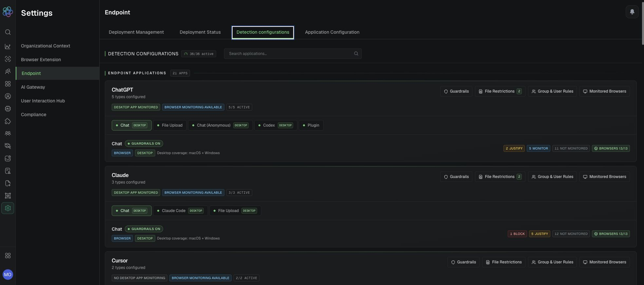Open Group & User Rules for Claude

point(552,177)
